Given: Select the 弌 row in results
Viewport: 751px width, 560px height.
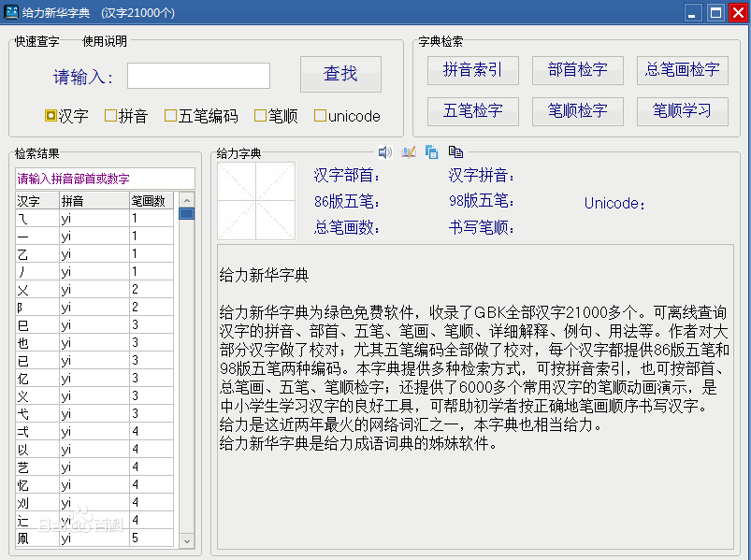Looking at the screenshot, I should (x=94, y=431).
